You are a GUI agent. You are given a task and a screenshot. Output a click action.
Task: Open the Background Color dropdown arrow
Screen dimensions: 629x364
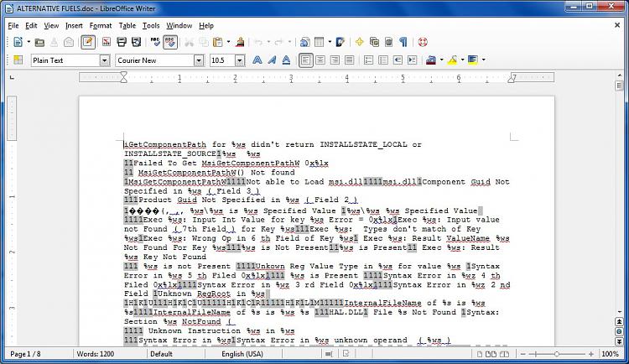point(483,60)
